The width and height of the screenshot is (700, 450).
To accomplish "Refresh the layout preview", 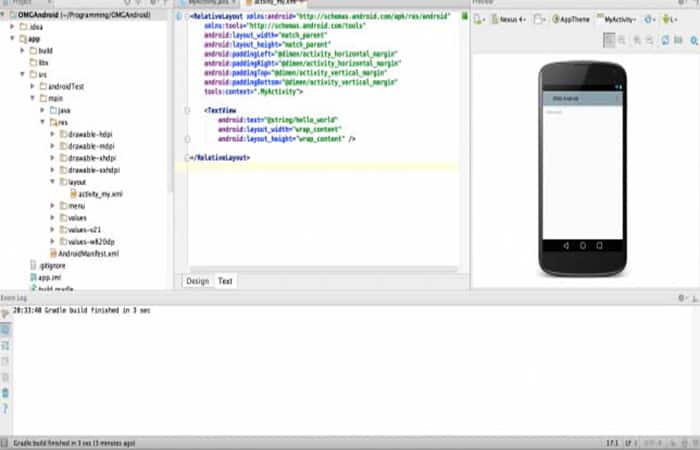I will coord(665,41).
